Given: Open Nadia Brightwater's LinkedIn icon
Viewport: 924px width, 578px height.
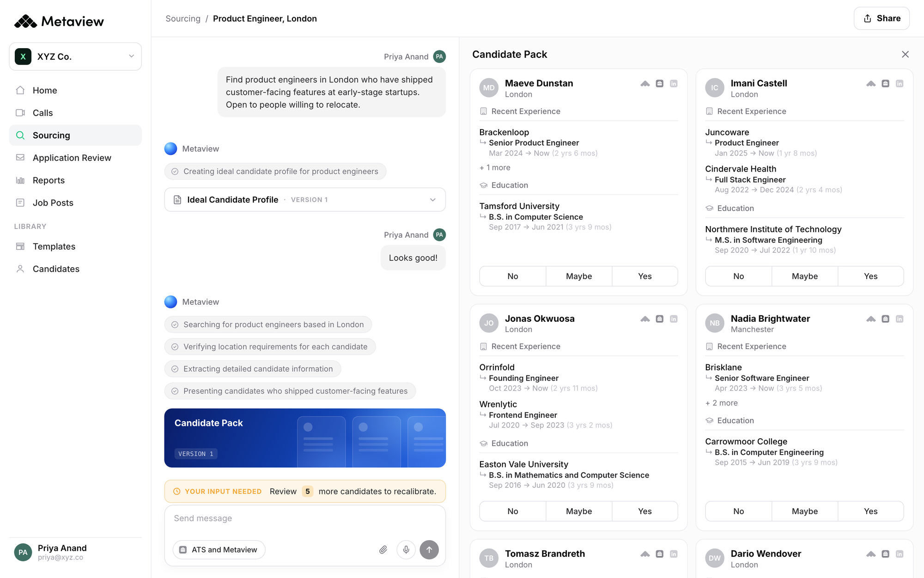Looking at the screenshot, I should (x=900, y=319).
